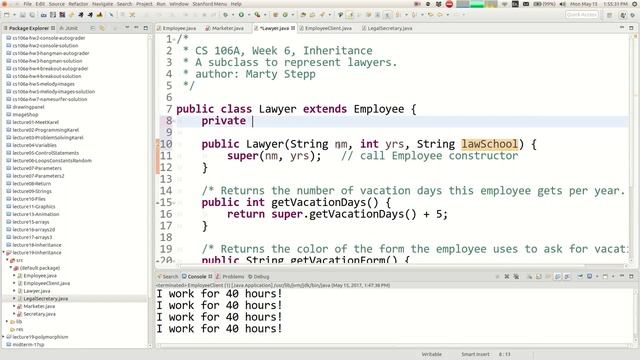Open the Stanford Menu

point(210,4)
